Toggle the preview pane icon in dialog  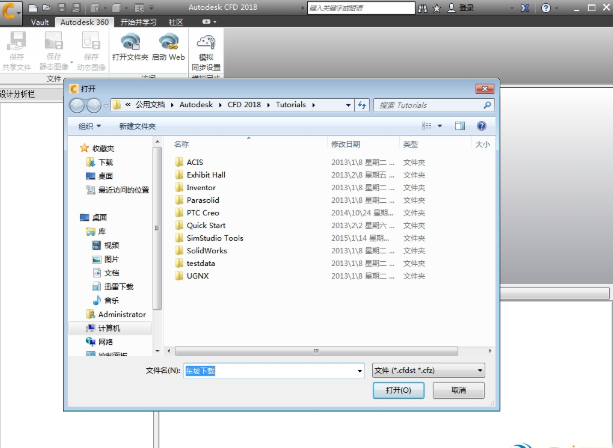tap(460, 126)
